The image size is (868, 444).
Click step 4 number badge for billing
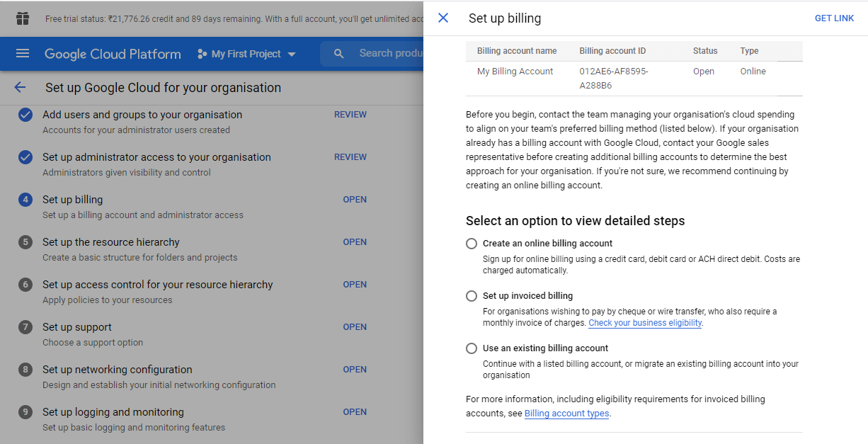pos(25,200)
